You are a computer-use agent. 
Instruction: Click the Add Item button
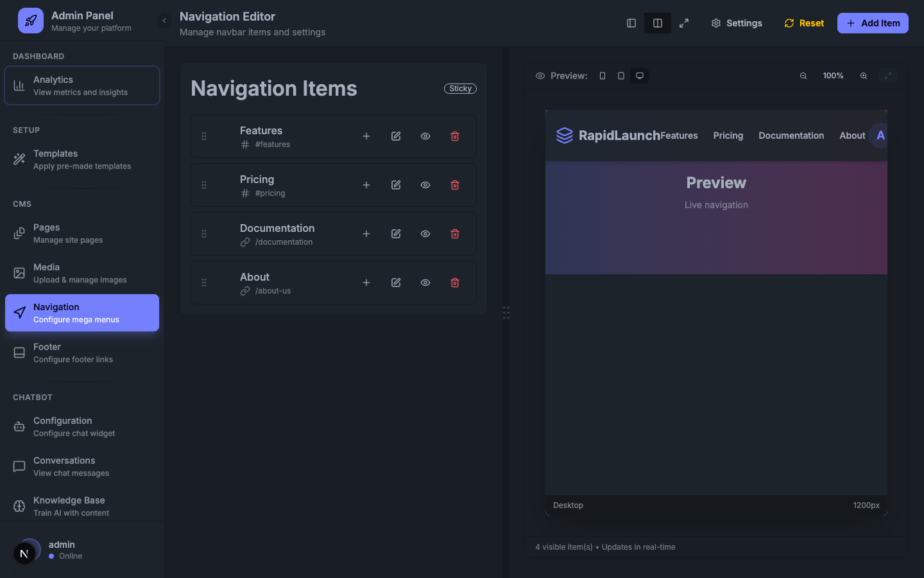[x=873, y=23]
